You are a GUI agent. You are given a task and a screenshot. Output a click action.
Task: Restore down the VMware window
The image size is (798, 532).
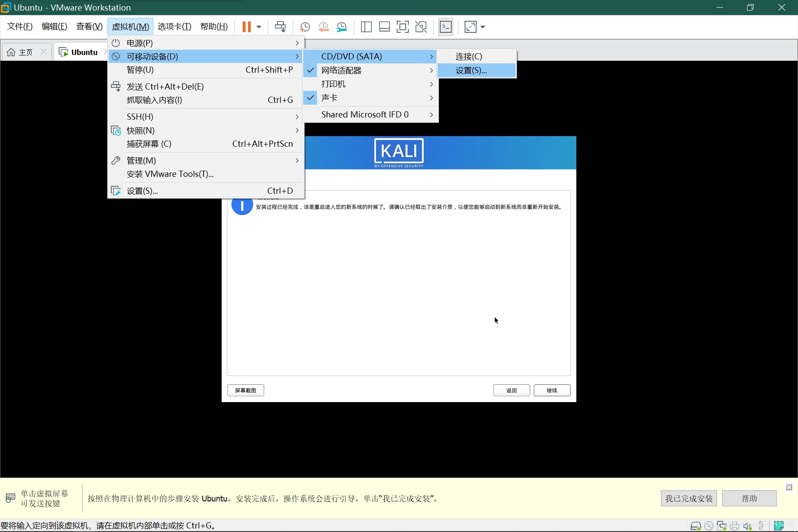[750, 8]
